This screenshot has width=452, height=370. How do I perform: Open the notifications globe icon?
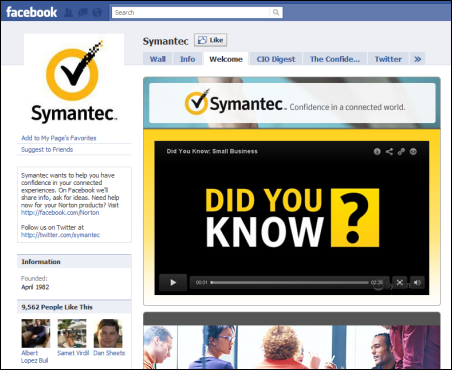click(x=97, y=13)
